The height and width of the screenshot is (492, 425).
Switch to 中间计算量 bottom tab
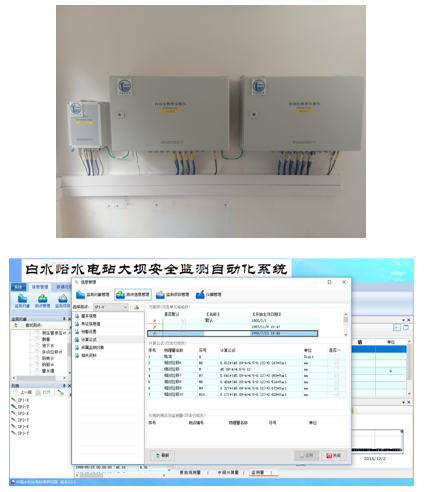point(228,472)
